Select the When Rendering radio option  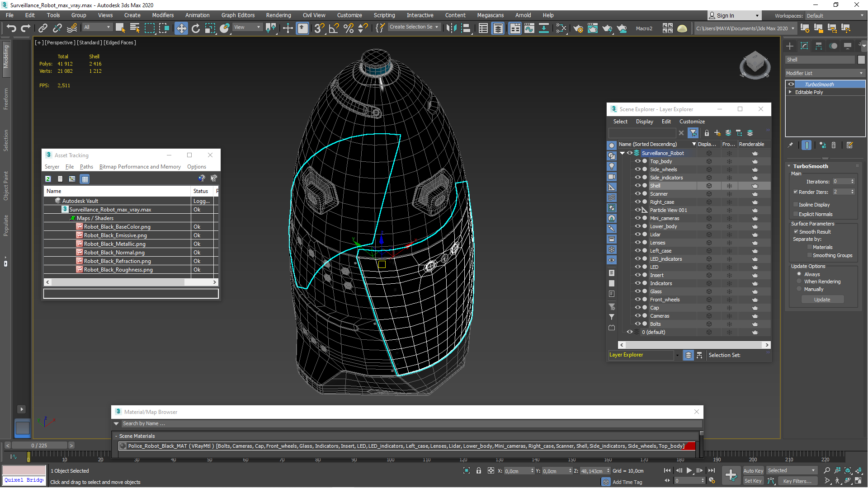tap(799, 282)
